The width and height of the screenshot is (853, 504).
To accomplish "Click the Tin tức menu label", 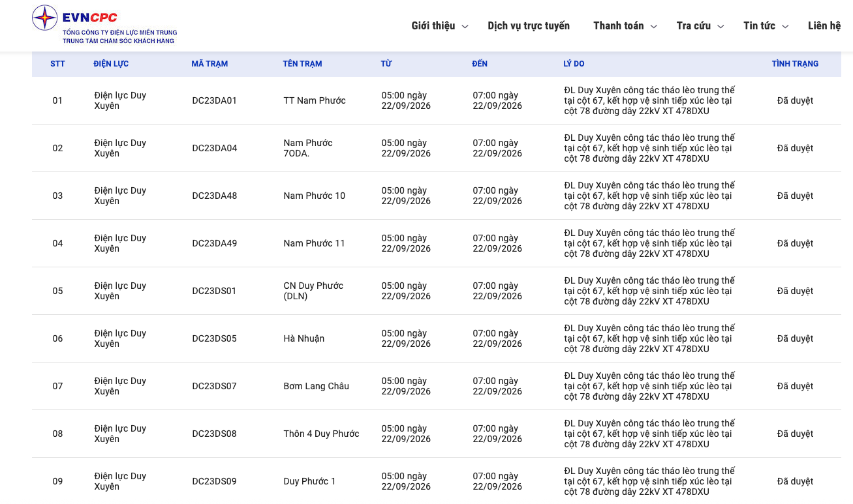I will 759,26.
